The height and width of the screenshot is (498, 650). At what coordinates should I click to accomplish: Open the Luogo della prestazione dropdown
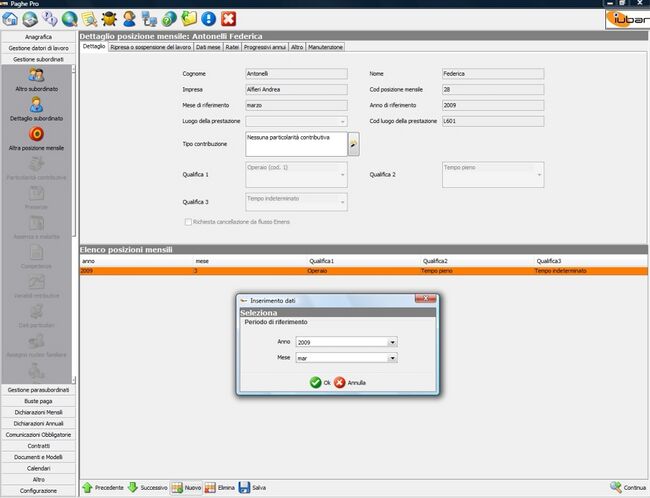(343, 122)
